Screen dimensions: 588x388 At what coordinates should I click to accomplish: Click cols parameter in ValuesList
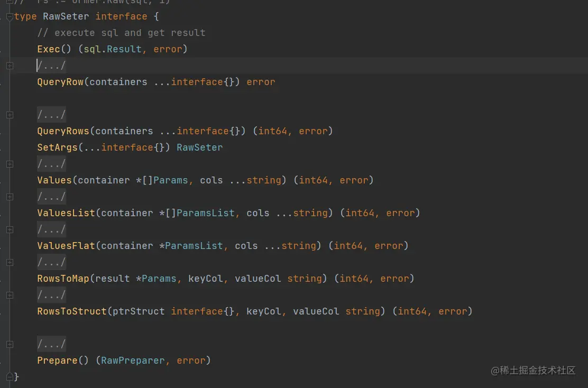(258, 214)
